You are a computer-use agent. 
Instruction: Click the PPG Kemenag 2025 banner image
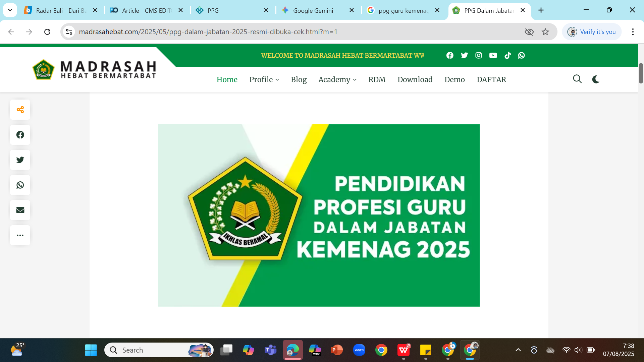pyautogui.click(x=319, y=215)
